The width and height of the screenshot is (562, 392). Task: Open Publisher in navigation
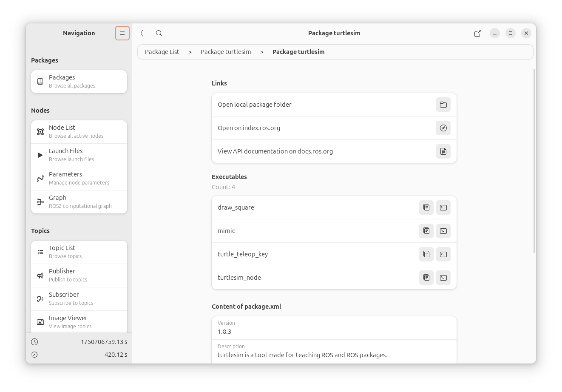(79, 276)
